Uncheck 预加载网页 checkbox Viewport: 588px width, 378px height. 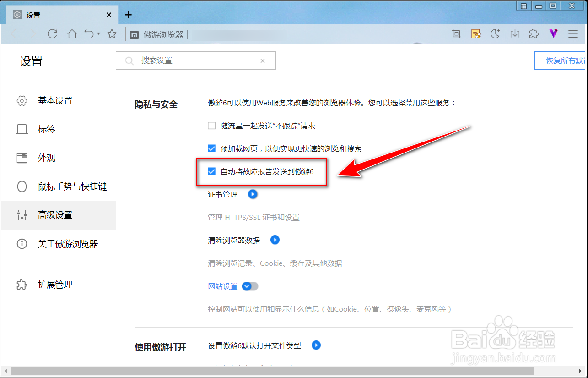pos(211,148)
